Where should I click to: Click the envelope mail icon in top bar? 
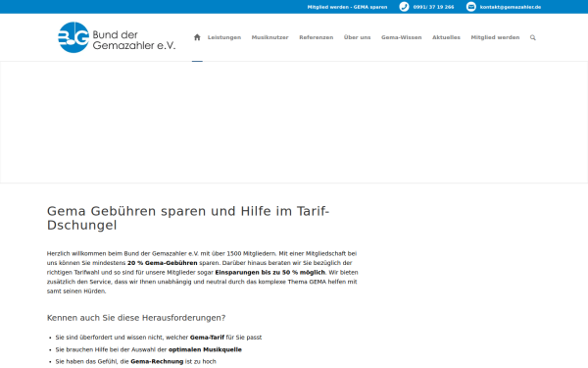471,7
